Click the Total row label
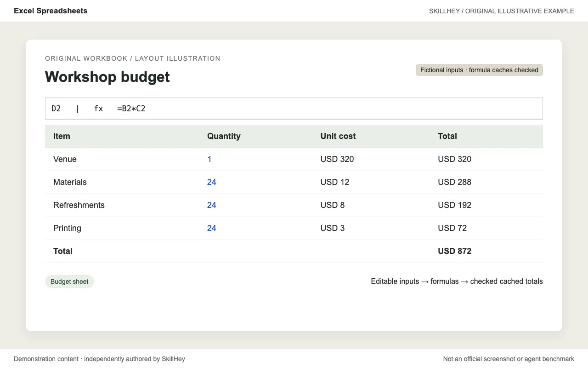Viewport: 588px width, 368px height. pos(63,251)
